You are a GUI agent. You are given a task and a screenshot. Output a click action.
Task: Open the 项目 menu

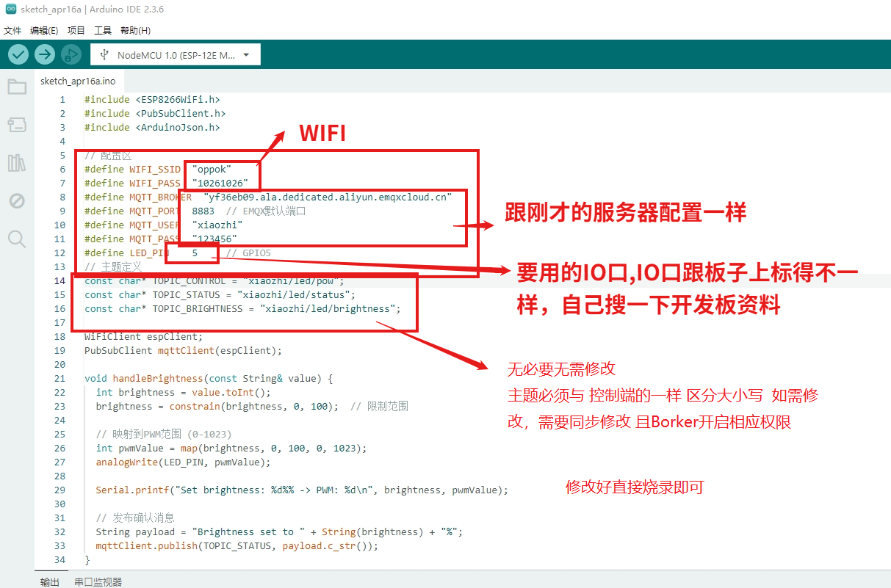click(x=76, y=30)
